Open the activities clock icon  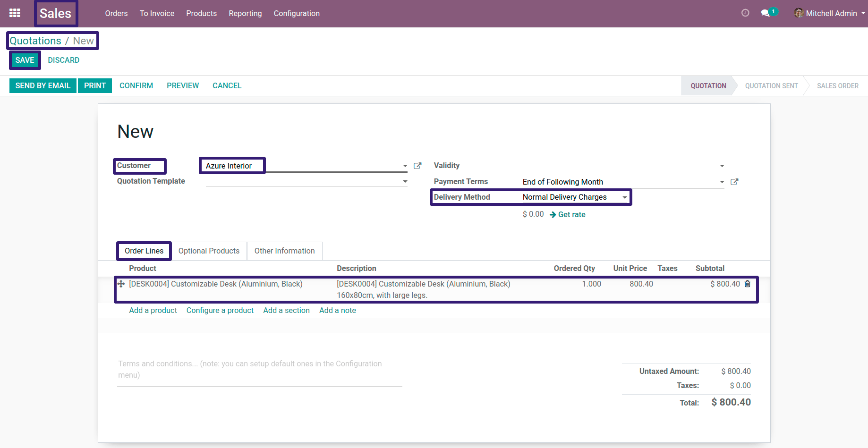(x=745, y=13)
